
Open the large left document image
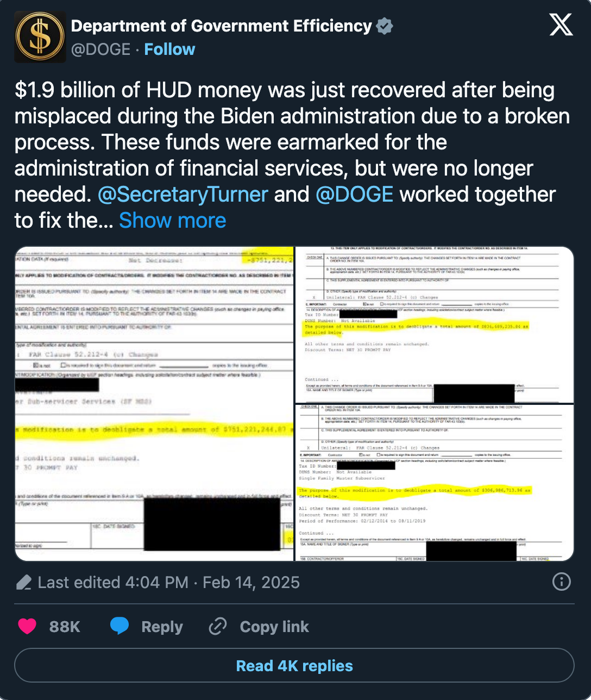[154, 403]
